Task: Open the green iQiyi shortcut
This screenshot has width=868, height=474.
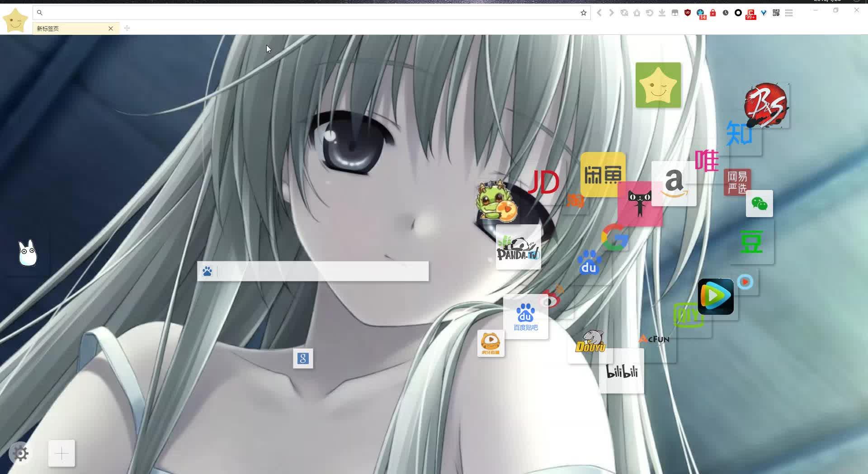Action: pos(689,315)
